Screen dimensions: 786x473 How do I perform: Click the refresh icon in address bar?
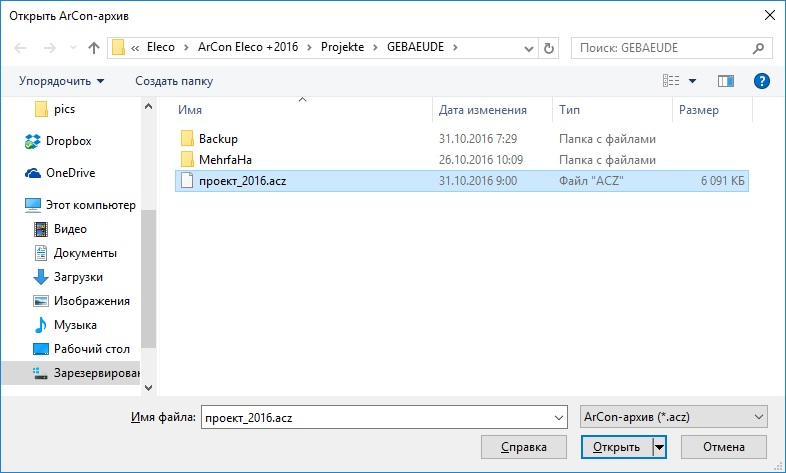[x=549, y=47]
